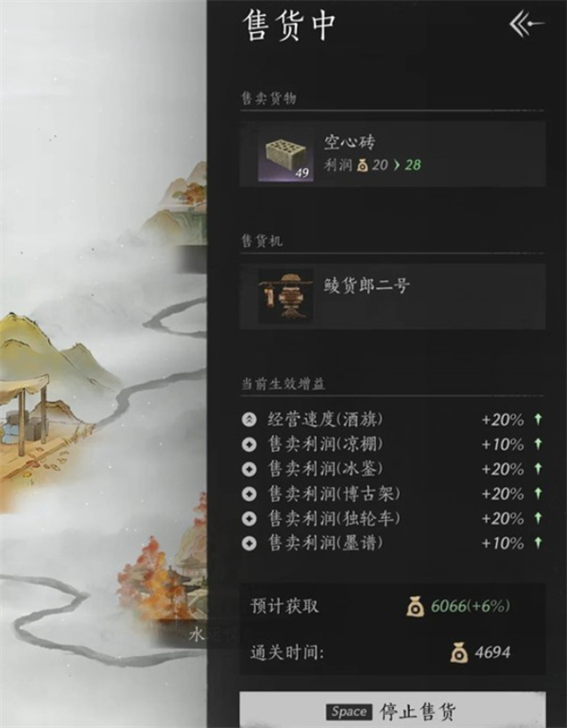Click the green up arrow for 墨谱 bonus
Image resolution: width=567 pixels, height=728 pixels.
[538, 543]
